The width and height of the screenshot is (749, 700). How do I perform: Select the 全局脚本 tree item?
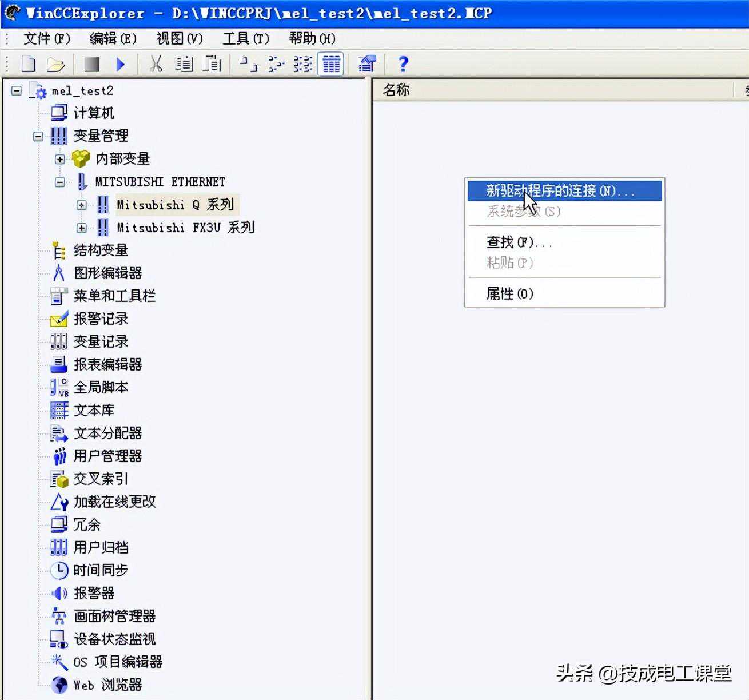point(101,387)
